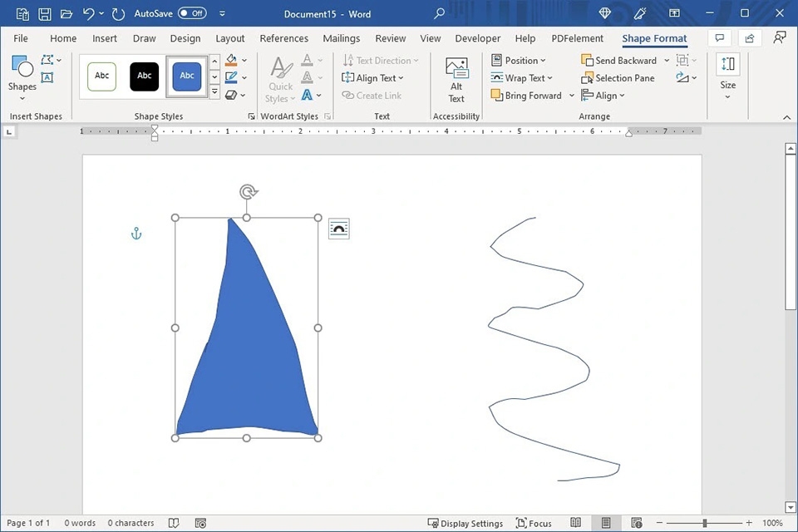
Task: Click the Draw Text Box icon
Action: pyautogui.click(x=47, y=78)
